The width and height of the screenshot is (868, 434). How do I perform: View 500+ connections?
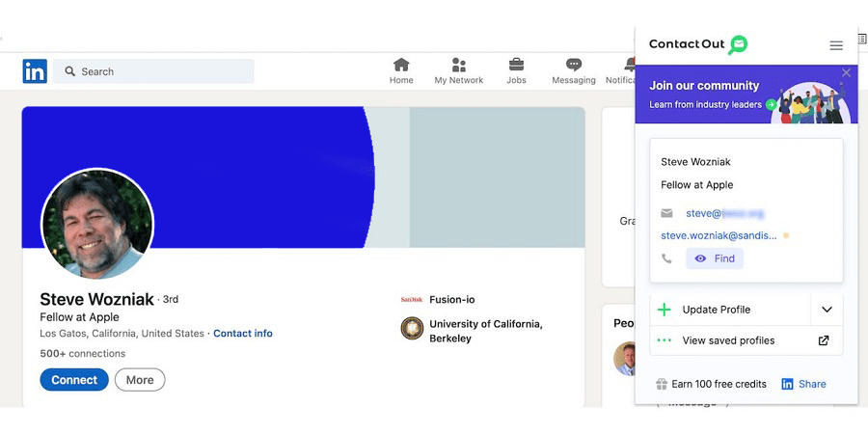coord(83,353)
